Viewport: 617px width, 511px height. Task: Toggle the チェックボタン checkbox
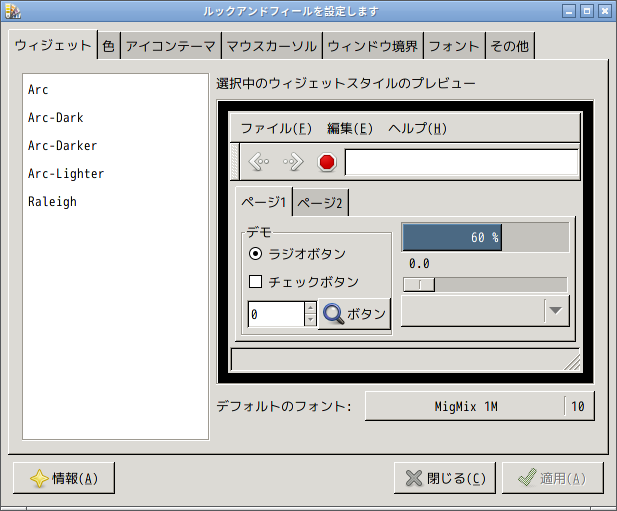click(x=255, y=282)
